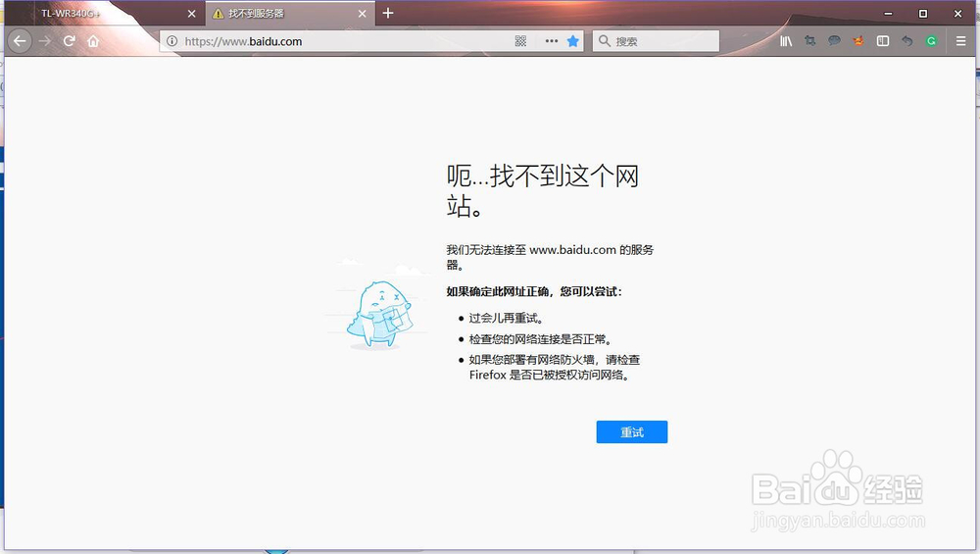Screen dimensions: 980x554
Task: Click the blue 重试 retry button
Action: (631, 432)
